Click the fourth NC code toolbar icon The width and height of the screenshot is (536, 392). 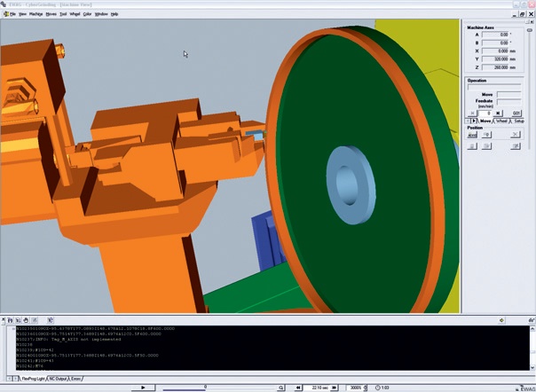point(35,320)
